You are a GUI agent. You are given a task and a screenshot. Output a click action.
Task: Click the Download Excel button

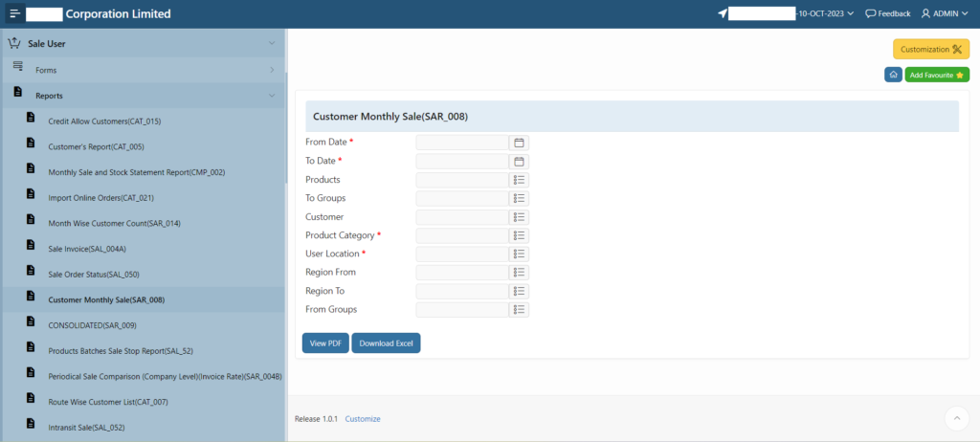386,343
